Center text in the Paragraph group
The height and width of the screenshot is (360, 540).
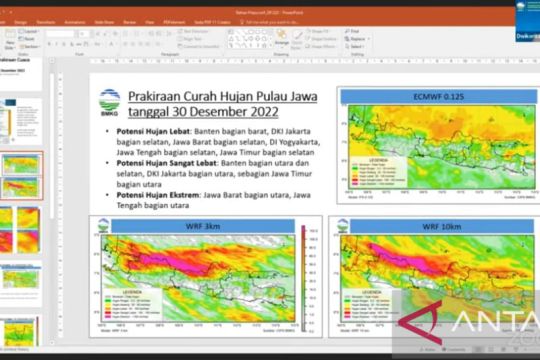pyautogui.click(x=133, y=44)
